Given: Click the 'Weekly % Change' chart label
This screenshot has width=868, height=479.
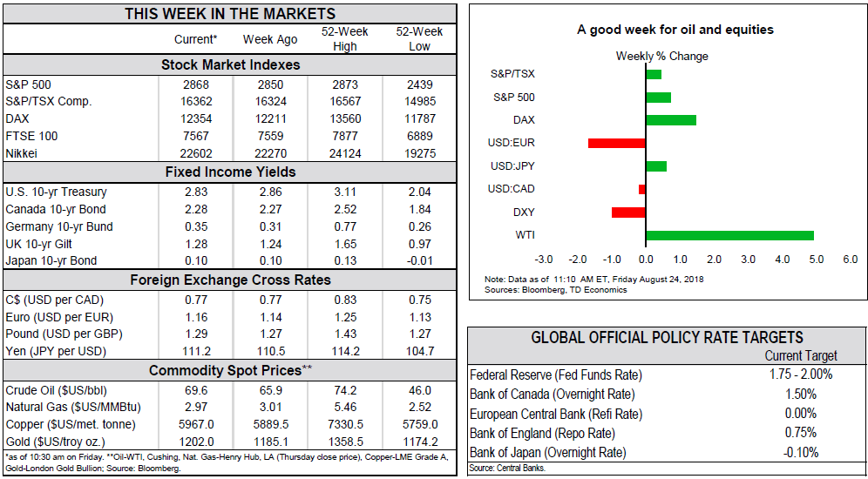Looking at the screenshot, I should pyautogui.click(x=661, y=56).
